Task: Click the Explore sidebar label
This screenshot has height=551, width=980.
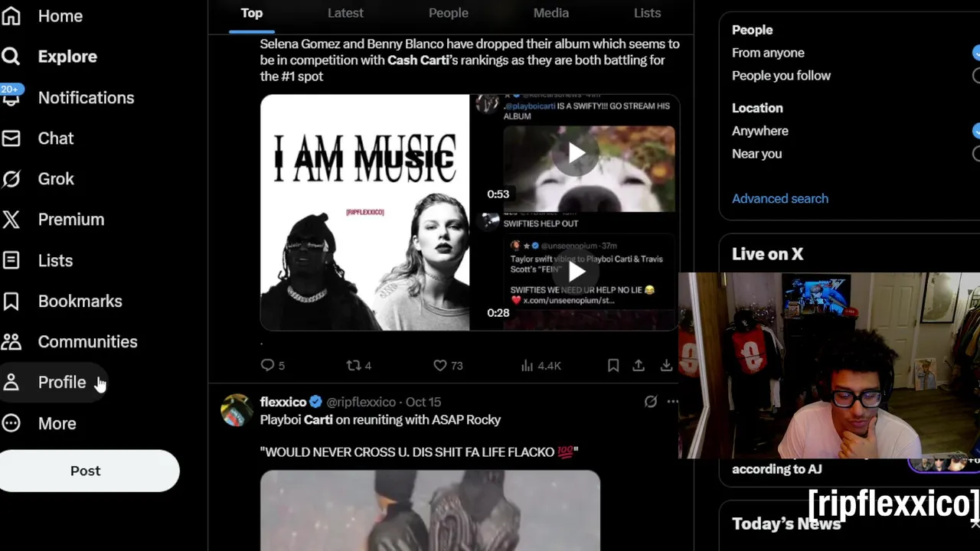Action: pyautogui.click(x=67, y=57)
